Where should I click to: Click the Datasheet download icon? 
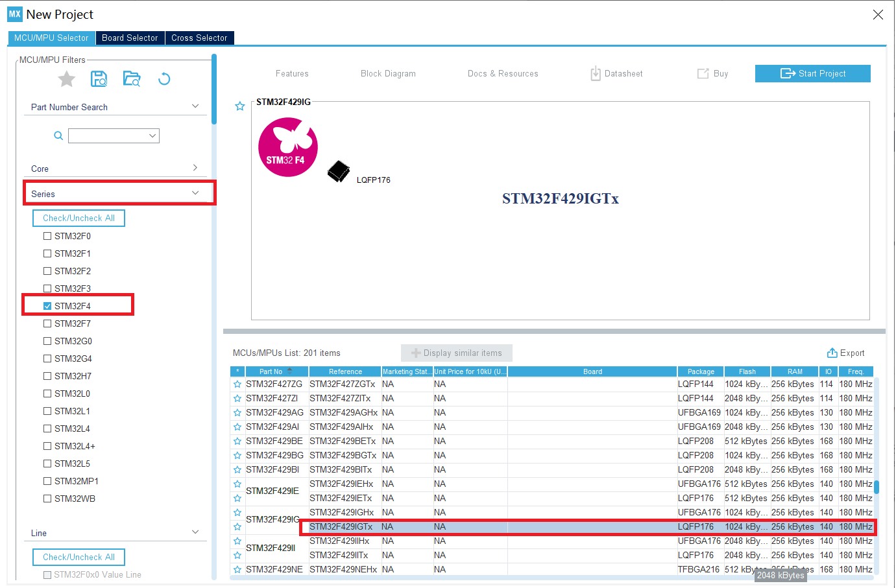[596, 73]
